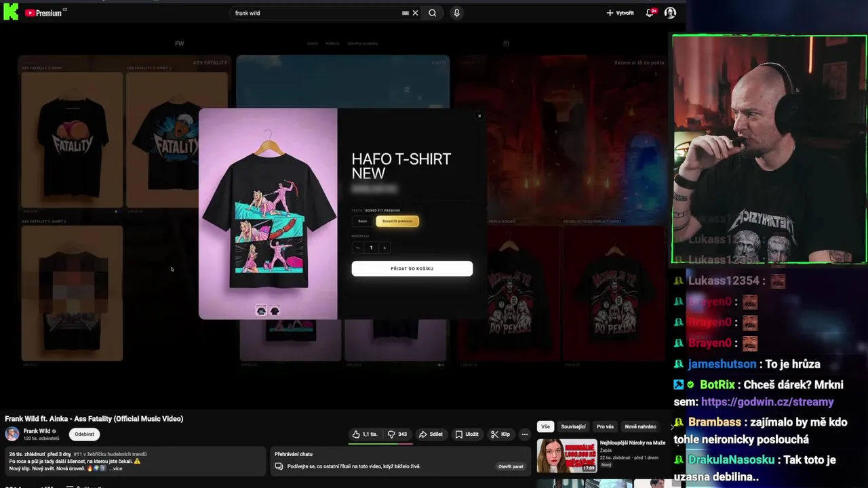This screenshot has height=488, width=868.
Task: Clear the 'frank wild' search text with X
Action: [x=416, y=13]
